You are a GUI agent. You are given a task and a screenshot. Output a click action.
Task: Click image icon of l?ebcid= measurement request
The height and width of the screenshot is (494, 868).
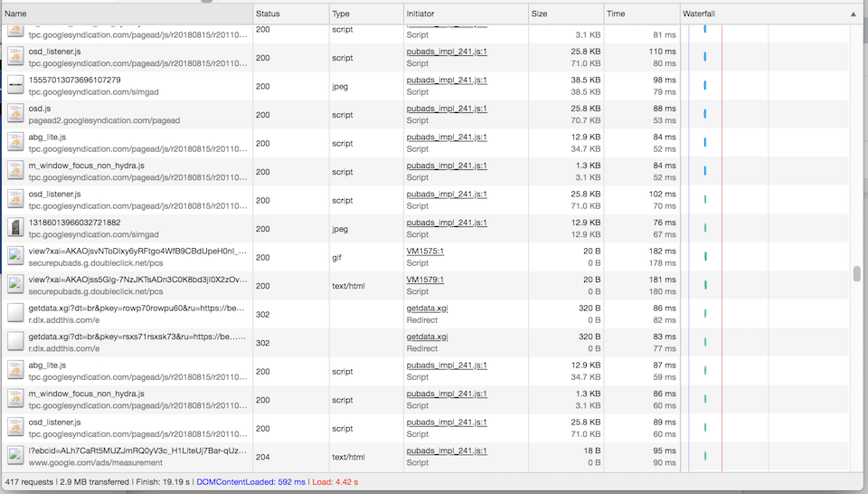[15, 456]
